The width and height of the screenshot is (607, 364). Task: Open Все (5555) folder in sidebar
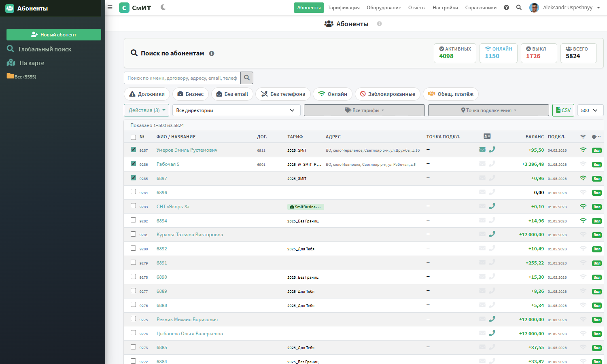(x=21, y=76)
